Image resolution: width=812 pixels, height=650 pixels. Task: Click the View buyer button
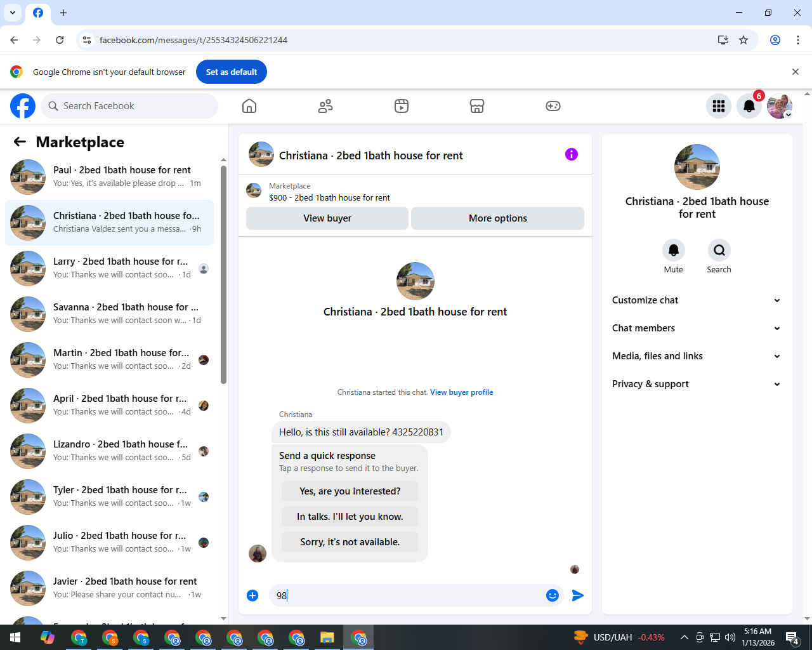point(327,218)
